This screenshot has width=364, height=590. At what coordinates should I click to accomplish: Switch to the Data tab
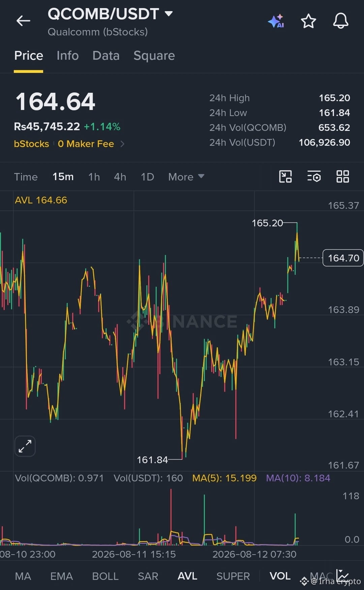click(106, 56)
